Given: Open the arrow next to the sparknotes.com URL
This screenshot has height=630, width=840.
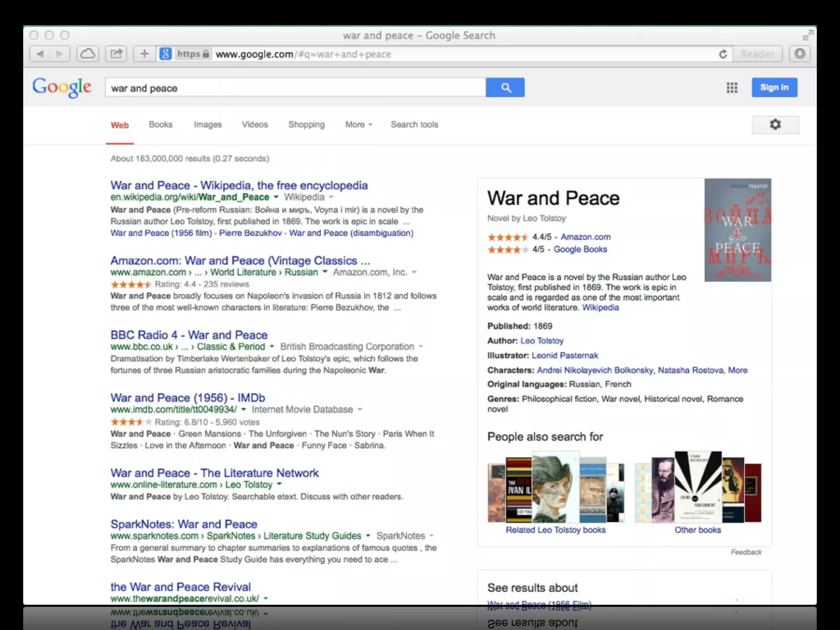Looking at the screenshot, I should pos(368,536).
